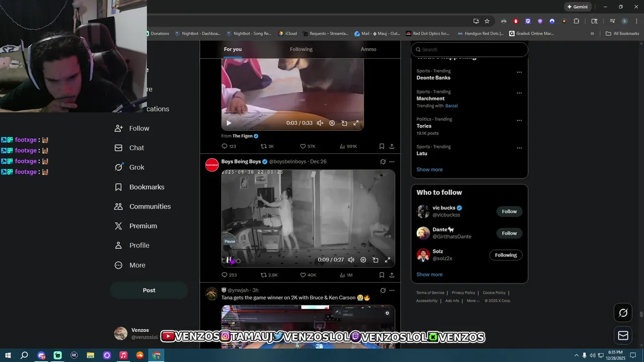Open Communities in the X sidebar
Image resolution: width=644 pixels, height=362 pixels.
tap(143, 207)
